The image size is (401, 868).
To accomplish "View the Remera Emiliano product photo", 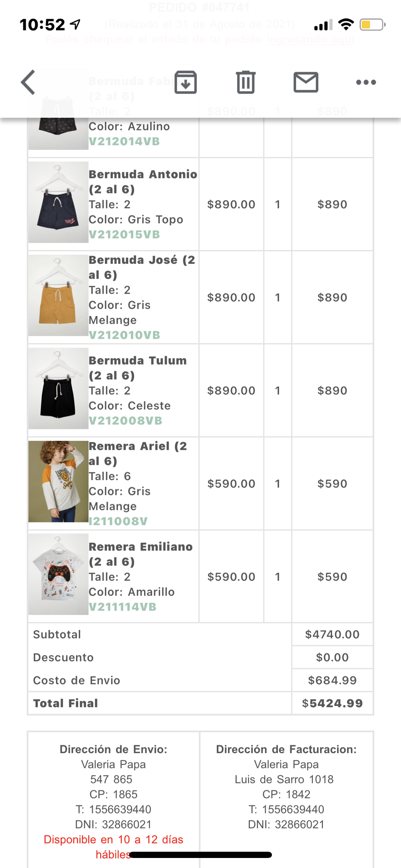I will click(58, 575).
